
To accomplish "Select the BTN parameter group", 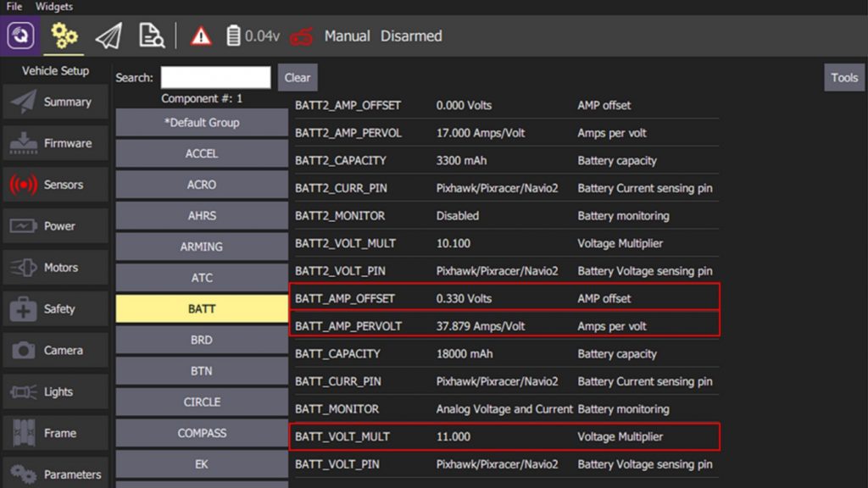I will (x=202, y=371).
